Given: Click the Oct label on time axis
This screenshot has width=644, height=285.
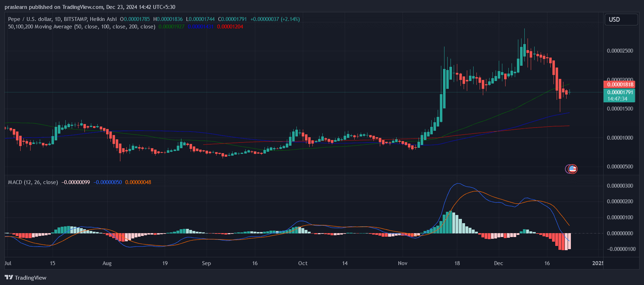Looking at the screenshot, I should tap(303, 263).
